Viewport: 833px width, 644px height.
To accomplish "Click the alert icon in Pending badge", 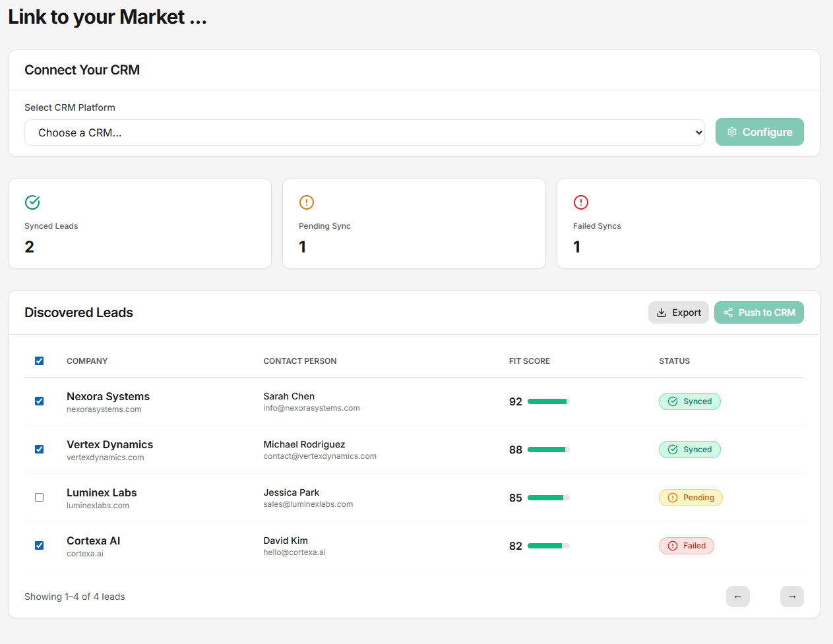I will point(673,498).
